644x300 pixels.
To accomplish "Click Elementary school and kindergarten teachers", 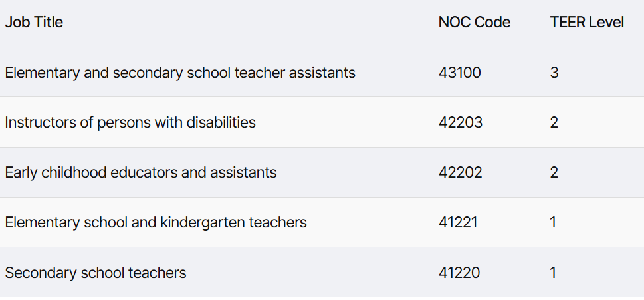I will click(x=156, y=222).
